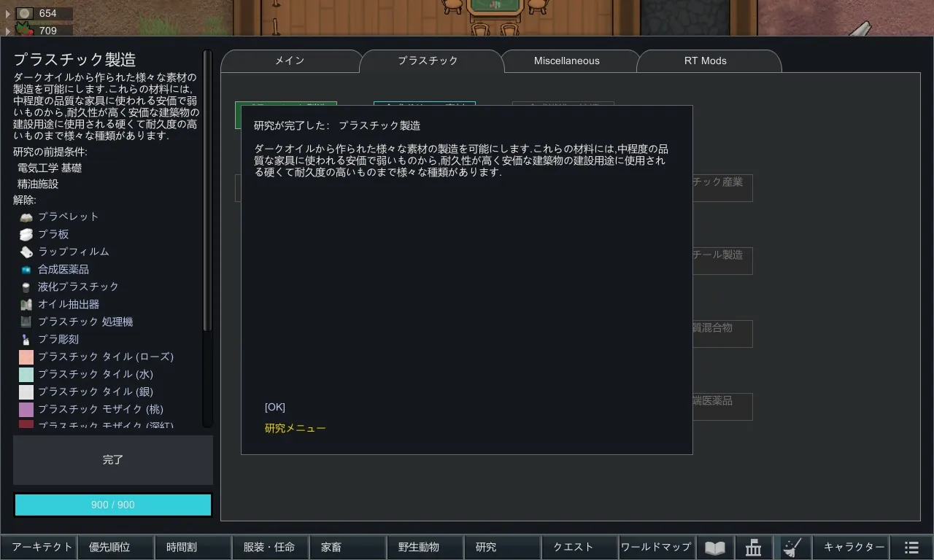
Task: Click the プラペレット item icon
Action: click(x=26, y=217)
